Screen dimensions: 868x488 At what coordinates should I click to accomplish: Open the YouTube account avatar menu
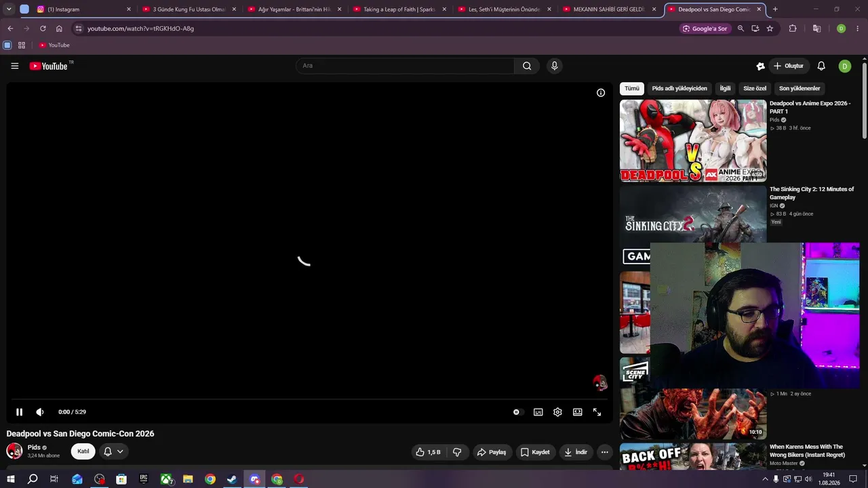point(844,66)
